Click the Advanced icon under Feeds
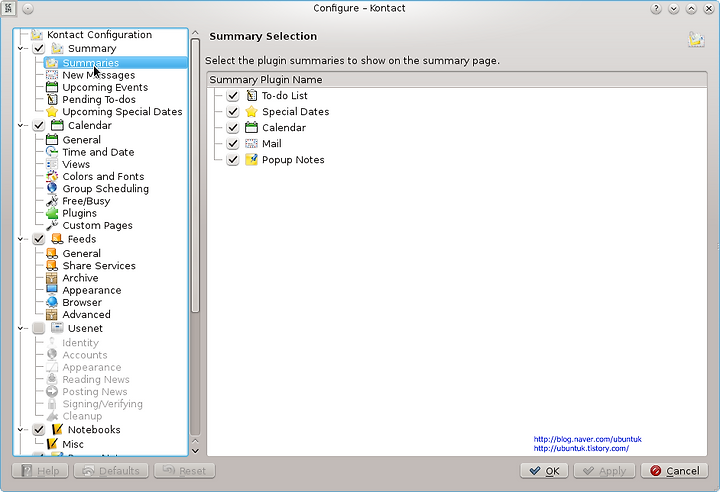Viewport: 720px width, 492px height. click(52, 315)
